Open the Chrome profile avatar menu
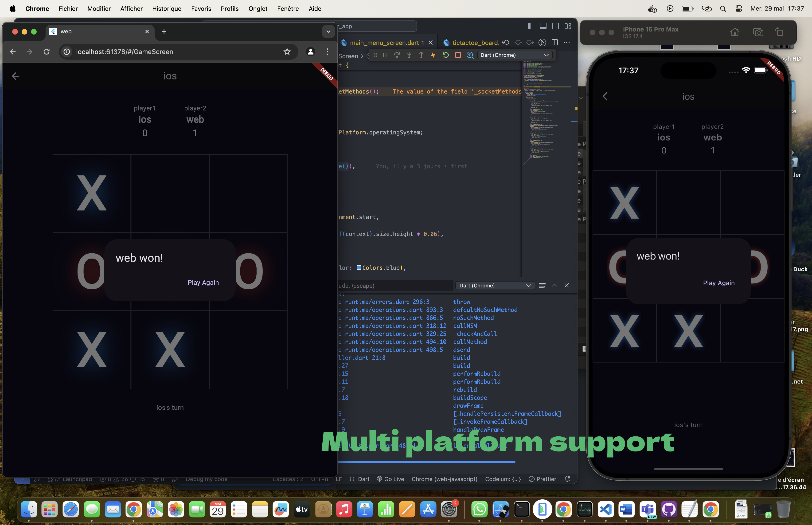Image resolution: width=812 pixels, height=525 pixels. (x=310, y=51)
